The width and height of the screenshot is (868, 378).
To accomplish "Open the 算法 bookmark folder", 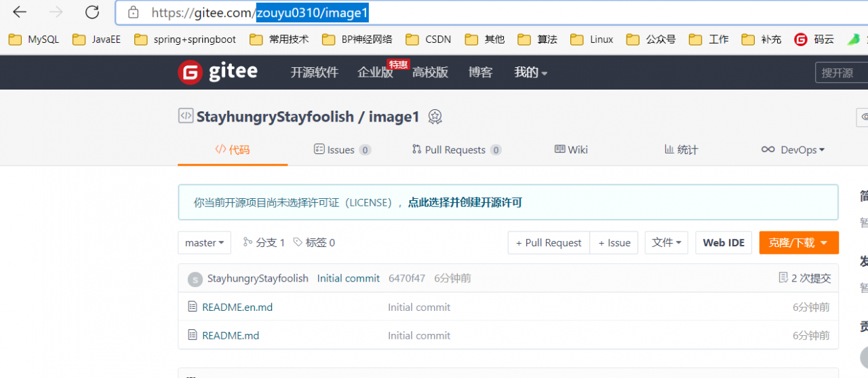I will [538, 39].
